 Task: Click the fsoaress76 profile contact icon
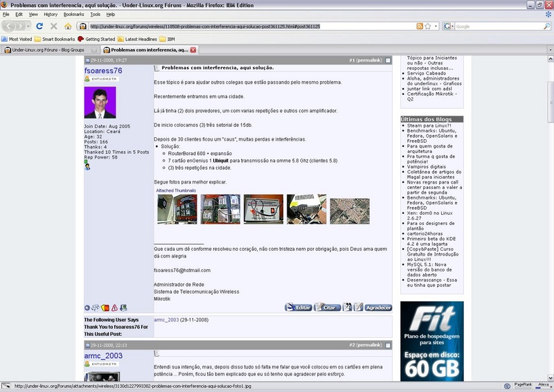pos(87,166)
